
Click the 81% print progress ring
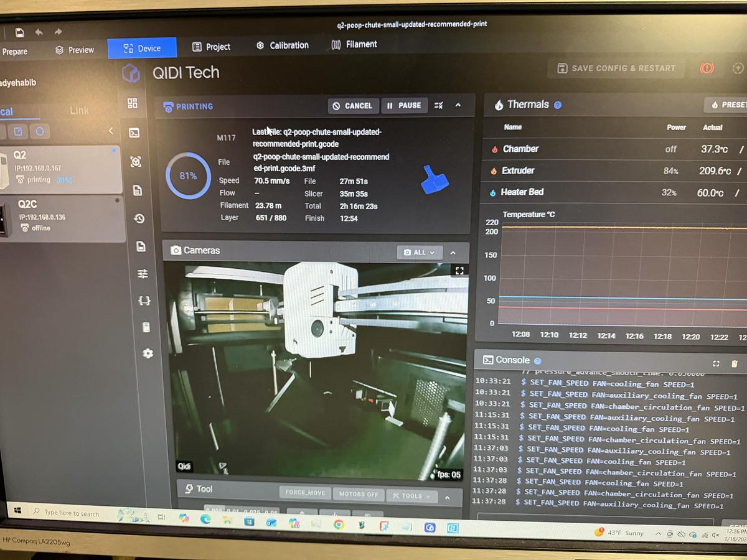point(189,177)
